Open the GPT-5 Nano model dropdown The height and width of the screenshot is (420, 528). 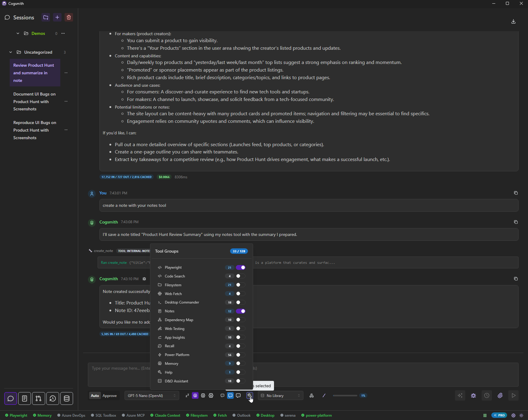tap(152, 395)
